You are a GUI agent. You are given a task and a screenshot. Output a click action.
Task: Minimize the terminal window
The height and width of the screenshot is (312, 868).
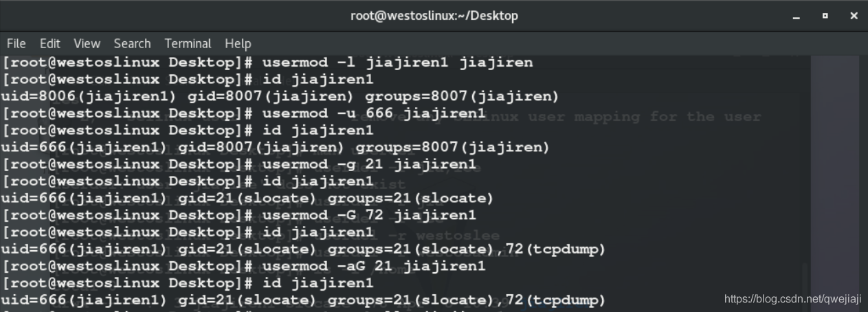(x=797, y=16)
